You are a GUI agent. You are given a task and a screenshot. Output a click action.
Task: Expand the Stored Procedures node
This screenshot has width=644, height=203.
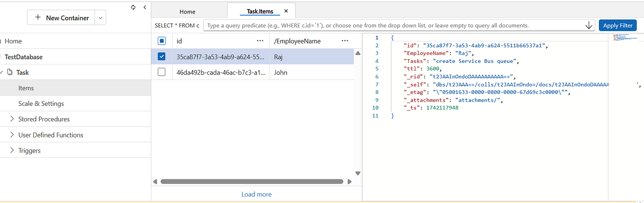pos(12,119)
